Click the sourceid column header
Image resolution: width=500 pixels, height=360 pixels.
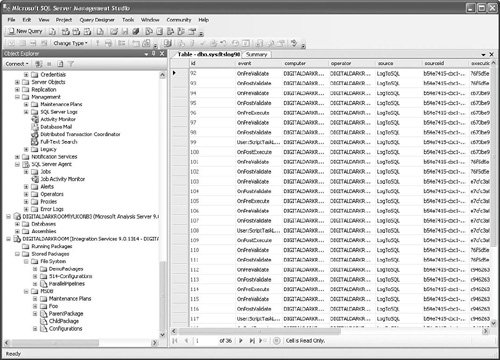pyautogui.click(x=445, y=63)
